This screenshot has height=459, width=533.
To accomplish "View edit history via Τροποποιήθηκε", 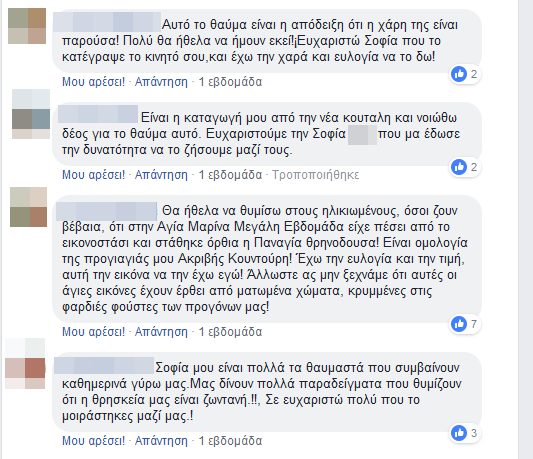I will [315, 175].
